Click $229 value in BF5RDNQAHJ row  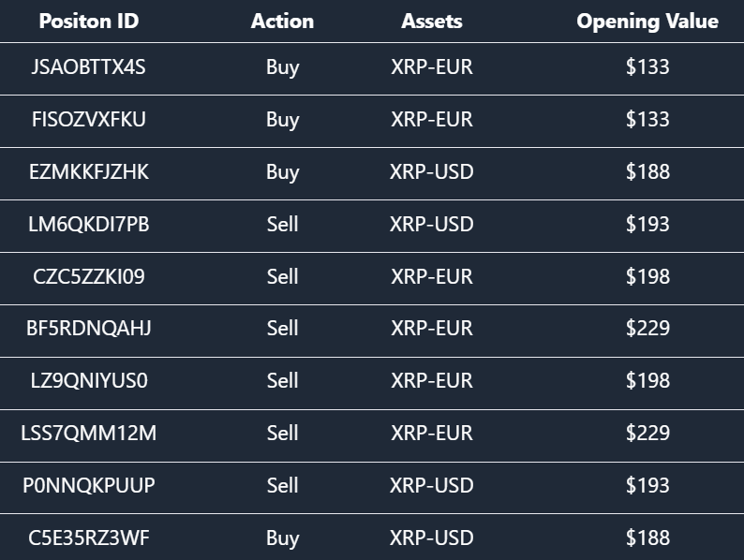[647, 329]
